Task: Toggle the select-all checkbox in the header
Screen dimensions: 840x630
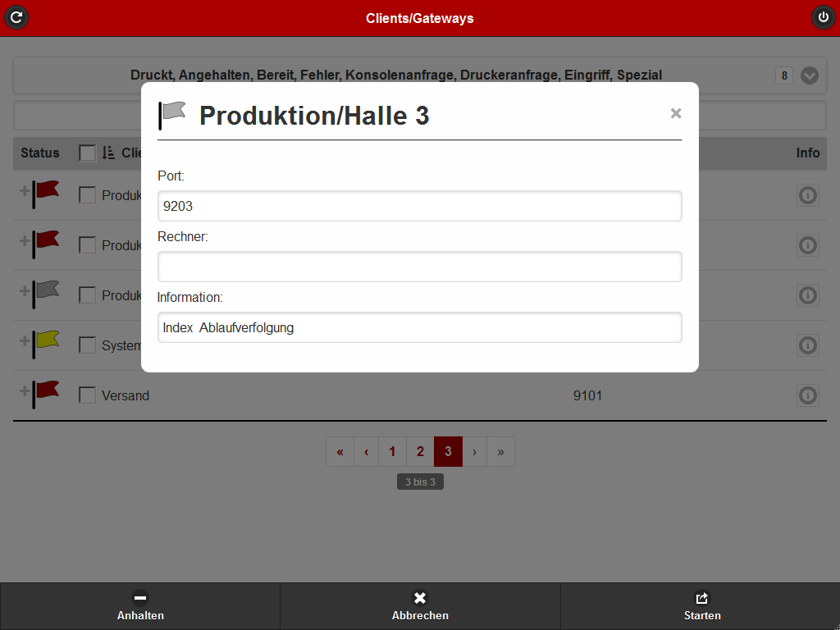Action: click(87, 153)
